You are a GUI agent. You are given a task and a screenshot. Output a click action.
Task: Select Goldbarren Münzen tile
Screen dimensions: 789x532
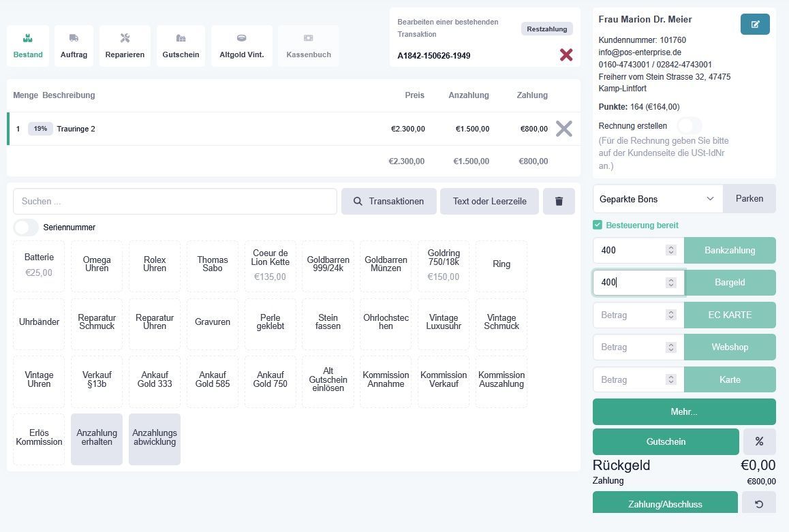pos(386,266)
